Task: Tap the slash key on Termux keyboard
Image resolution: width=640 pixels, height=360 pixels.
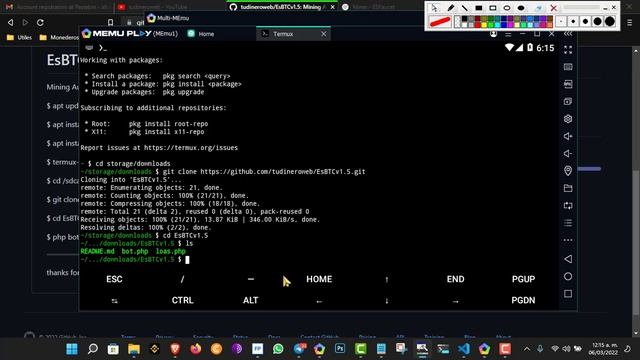Action: (182, 279)
